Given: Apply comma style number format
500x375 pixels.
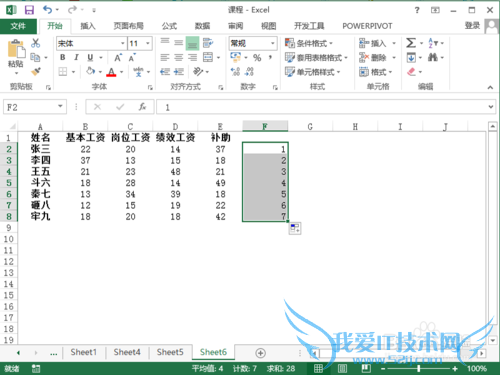Looking at the screenshot, I should tap(270, 57).
